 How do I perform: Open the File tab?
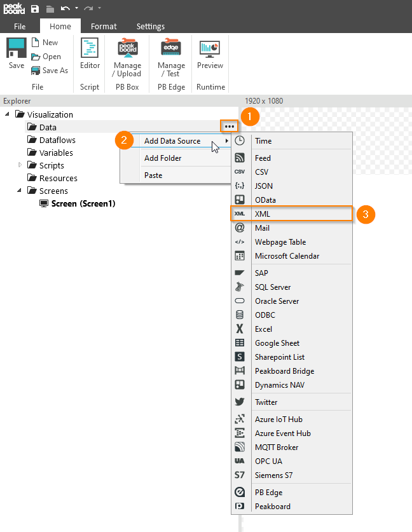pos(20,26)
